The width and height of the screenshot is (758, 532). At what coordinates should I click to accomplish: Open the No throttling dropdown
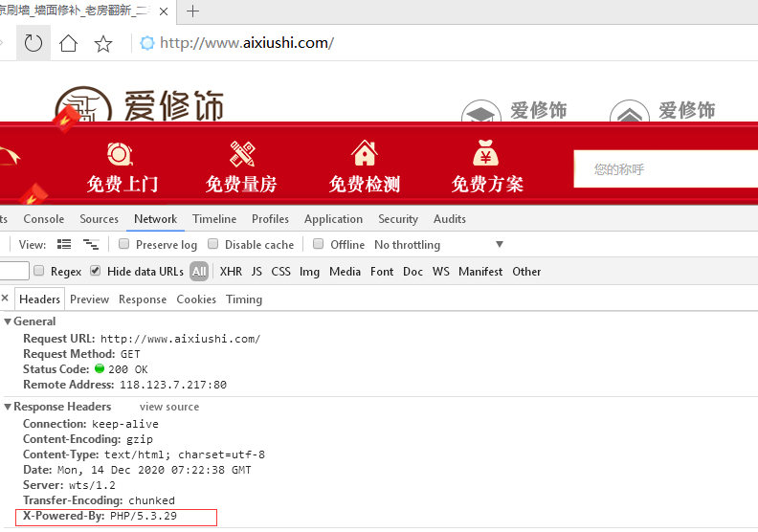[x=439, y=245]
